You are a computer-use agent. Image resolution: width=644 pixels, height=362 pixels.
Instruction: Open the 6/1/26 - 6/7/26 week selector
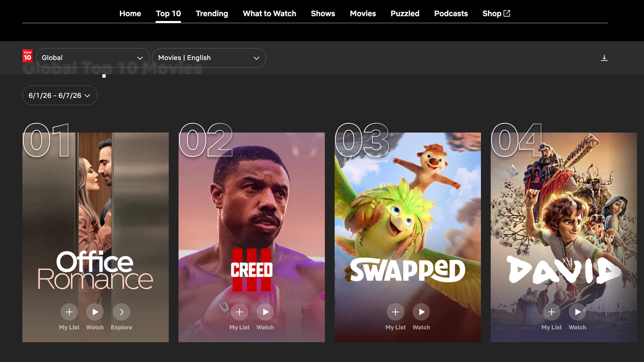coord(60,95)
